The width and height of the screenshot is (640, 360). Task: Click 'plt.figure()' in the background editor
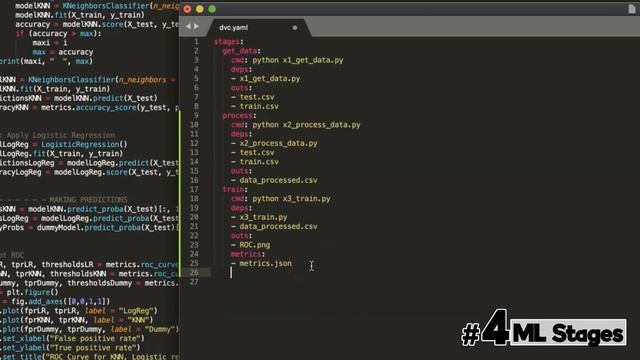[x=32, y=292]
